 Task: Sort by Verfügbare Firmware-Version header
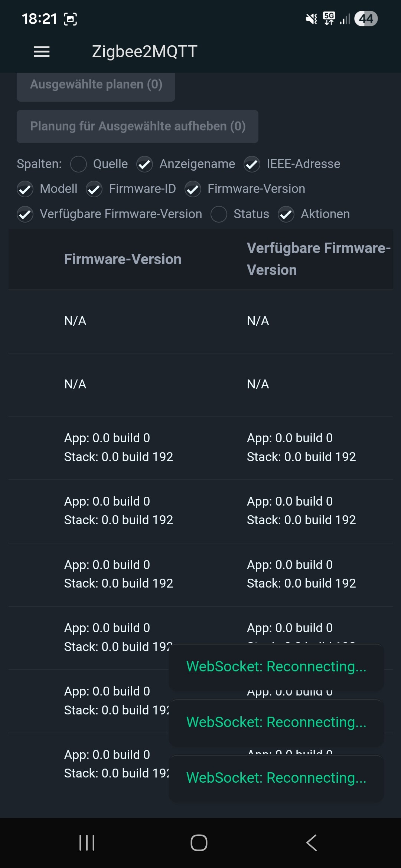318,259
